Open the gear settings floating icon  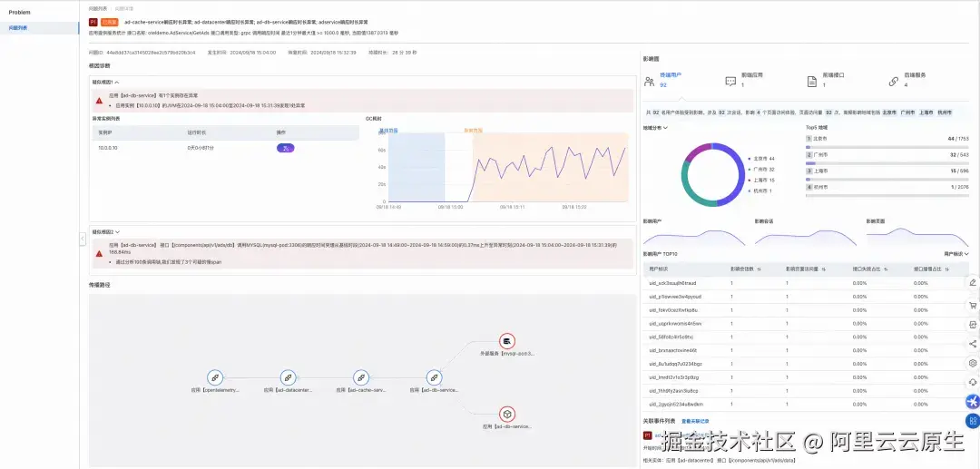pos(973,363)
